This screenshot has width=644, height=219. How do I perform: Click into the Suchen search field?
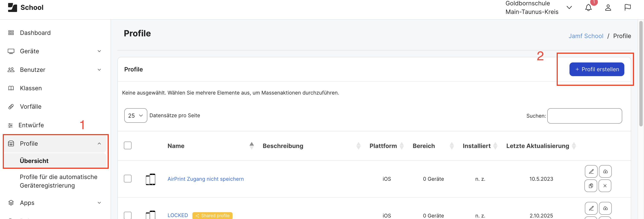click(584, 116)
